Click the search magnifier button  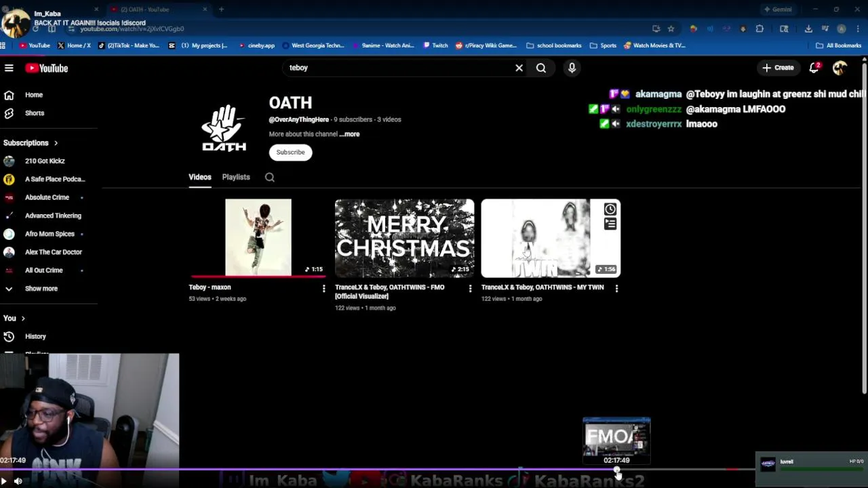click(541, 68)
